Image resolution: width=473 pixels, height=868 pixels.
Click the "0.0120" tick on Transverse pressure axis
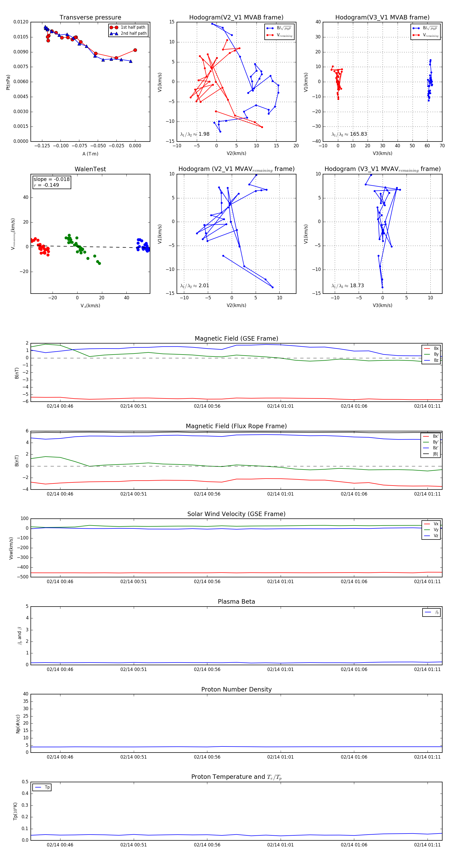tap(21, 22)
